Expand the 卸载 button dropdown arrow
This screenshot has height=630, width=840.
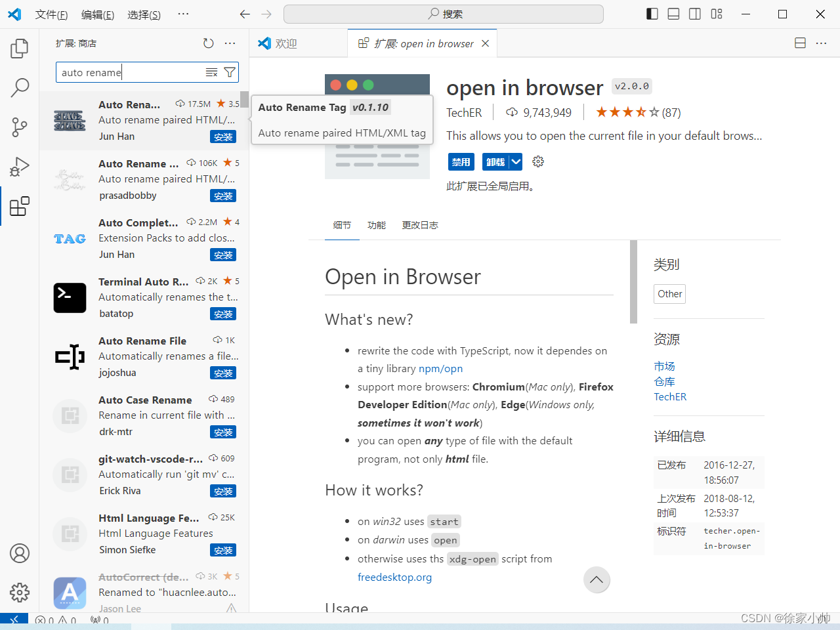pyautogui.click(x=516, y=162)
